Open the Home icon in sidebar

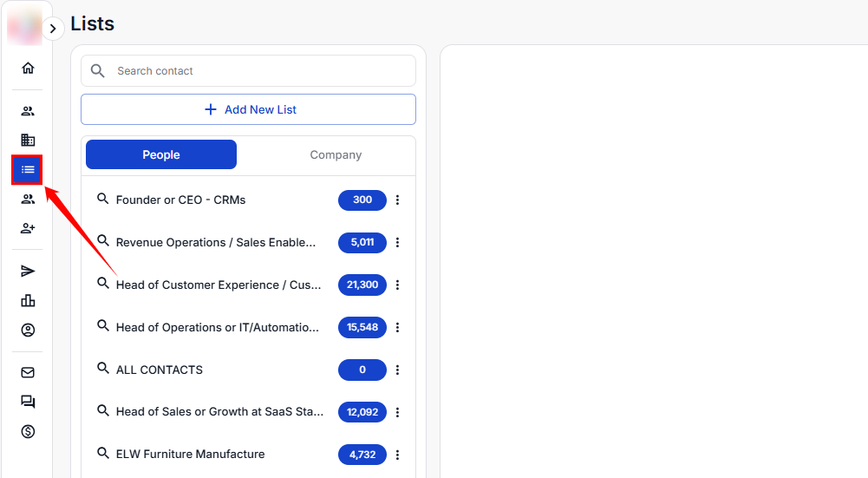click(x=28, y=68)
